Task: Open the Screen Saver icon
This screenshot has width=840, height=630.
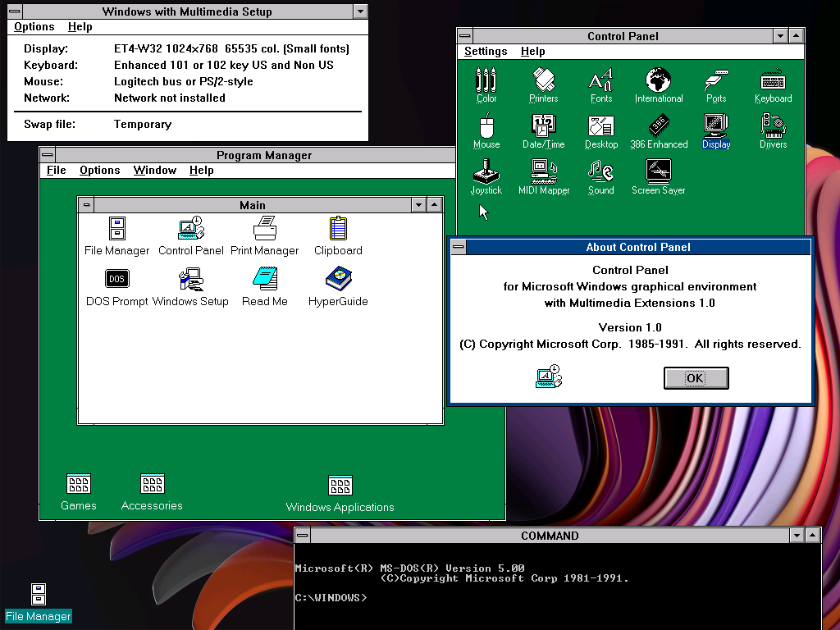Action: point(659,172)
